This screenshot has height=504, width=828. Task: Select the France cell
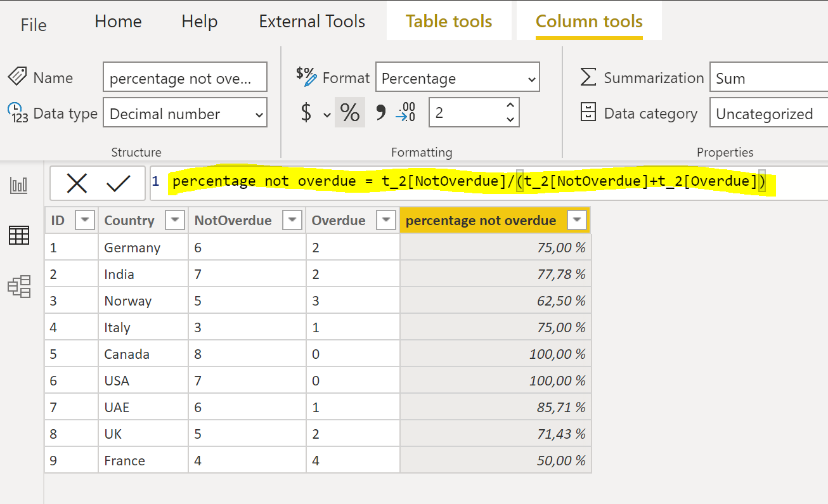143,460
